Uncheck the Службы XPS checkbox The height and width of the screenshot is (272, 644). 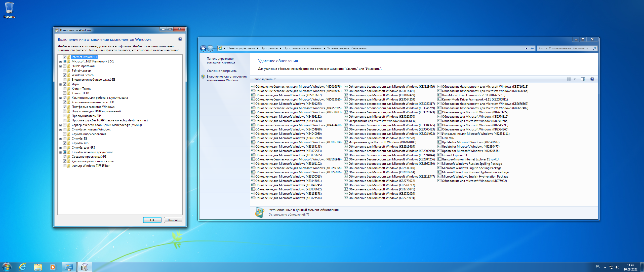(65, 143)
